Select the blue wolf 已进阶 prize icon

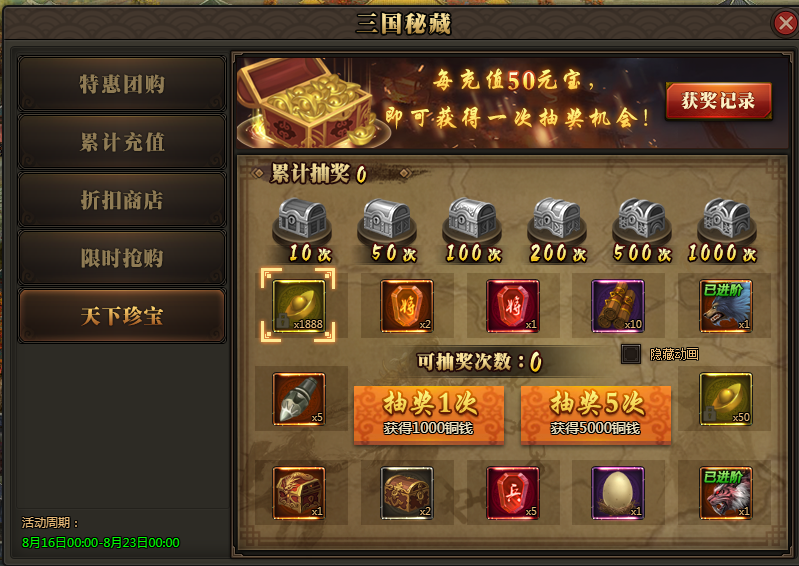click(x=726, y=306)
